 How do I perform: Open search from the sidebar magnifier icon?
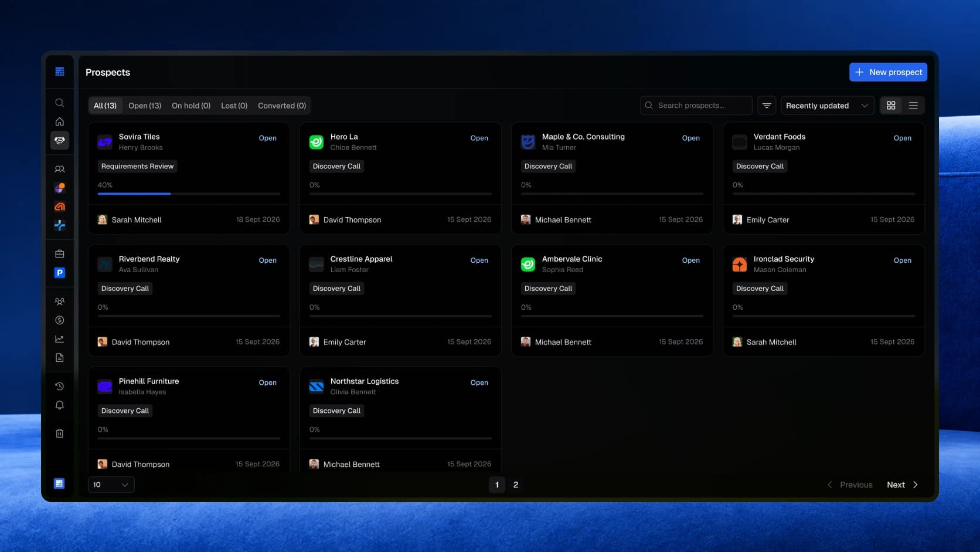tap(59, 103)
